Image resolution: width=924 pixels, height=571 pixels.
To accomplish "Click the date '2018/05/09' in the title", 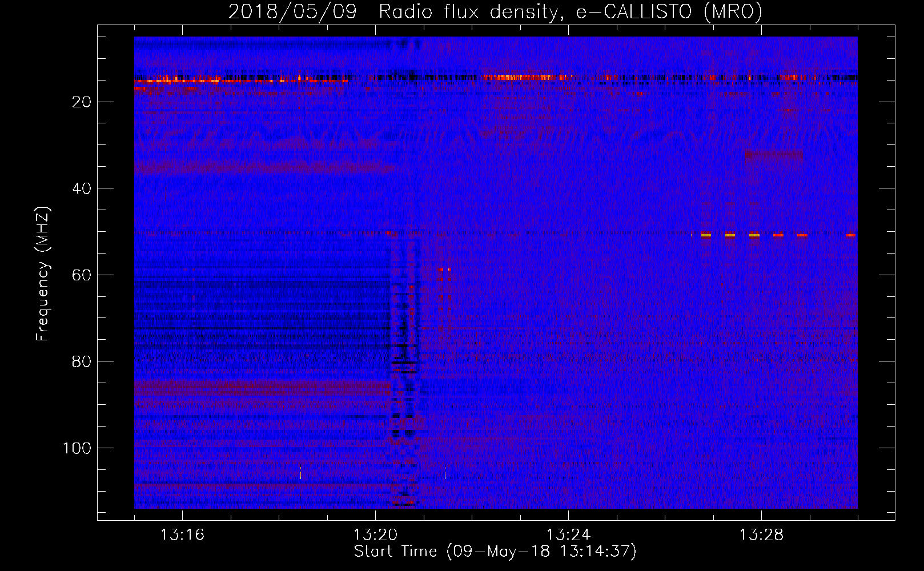I will pyautogui.click(x=292, y=12).
